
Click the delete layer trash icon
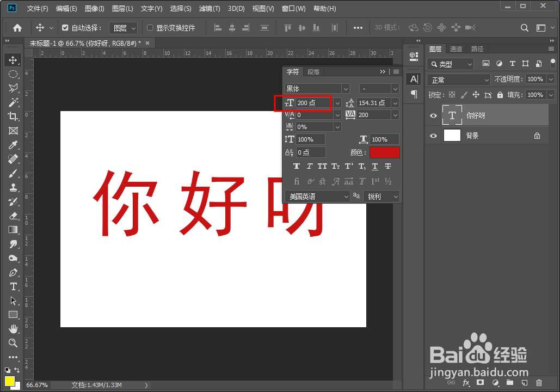tap(539, 383)
